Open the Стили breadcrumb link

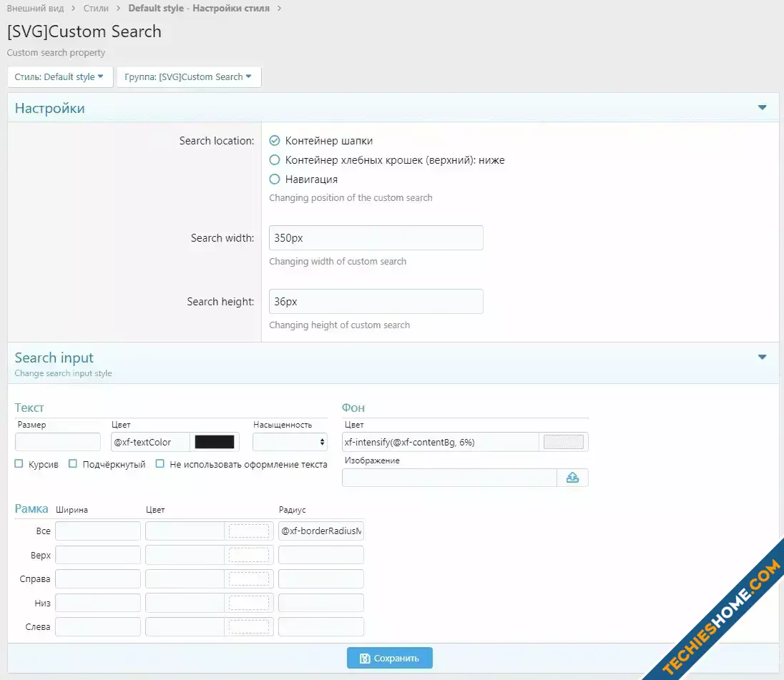tap(96, 9)
